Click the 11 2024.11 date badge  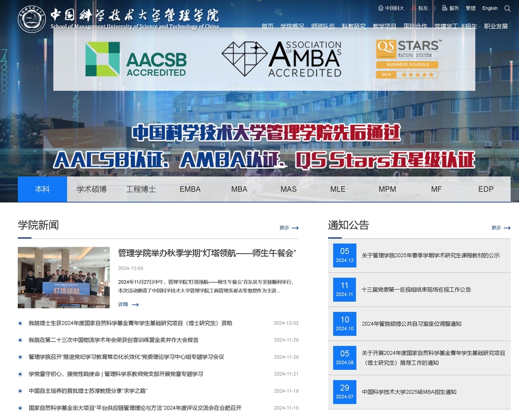[344, 289]
